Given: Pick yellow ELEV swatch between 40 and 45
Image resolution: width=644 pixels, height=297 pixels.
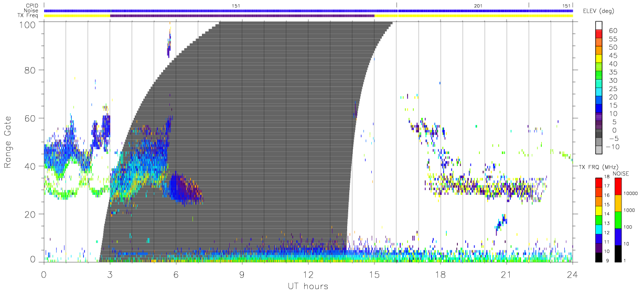Looking at the screenshot, I should 599,59.
